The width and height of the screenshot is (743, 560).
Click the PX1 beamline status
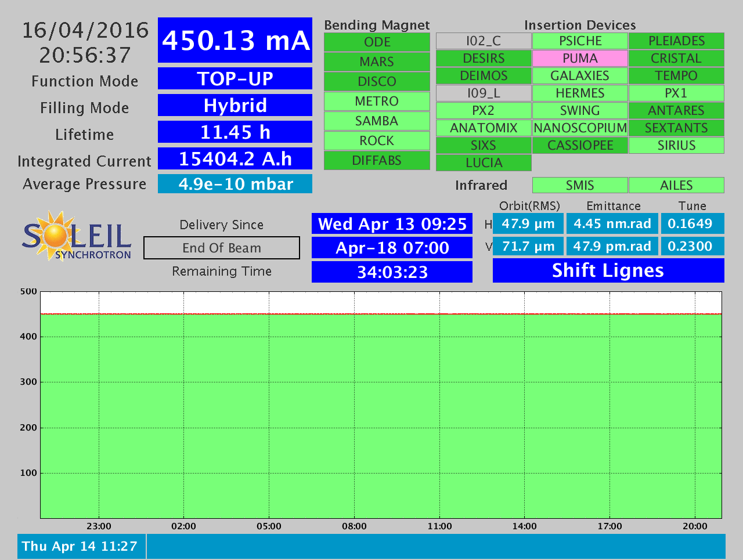[676, 93]
